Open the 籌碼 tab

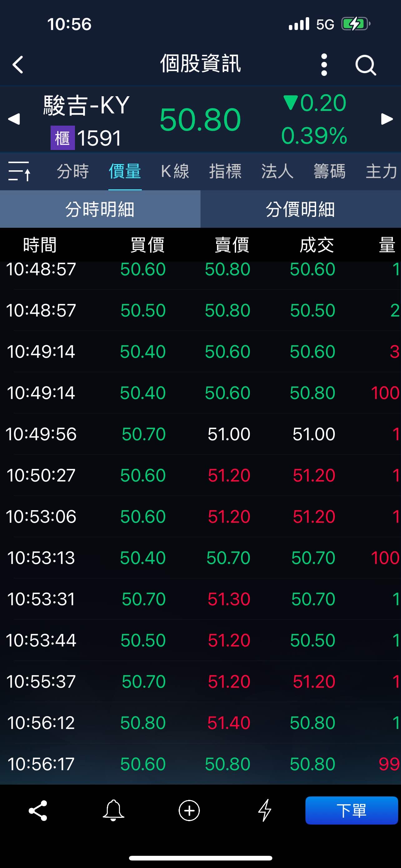[329, 171]
